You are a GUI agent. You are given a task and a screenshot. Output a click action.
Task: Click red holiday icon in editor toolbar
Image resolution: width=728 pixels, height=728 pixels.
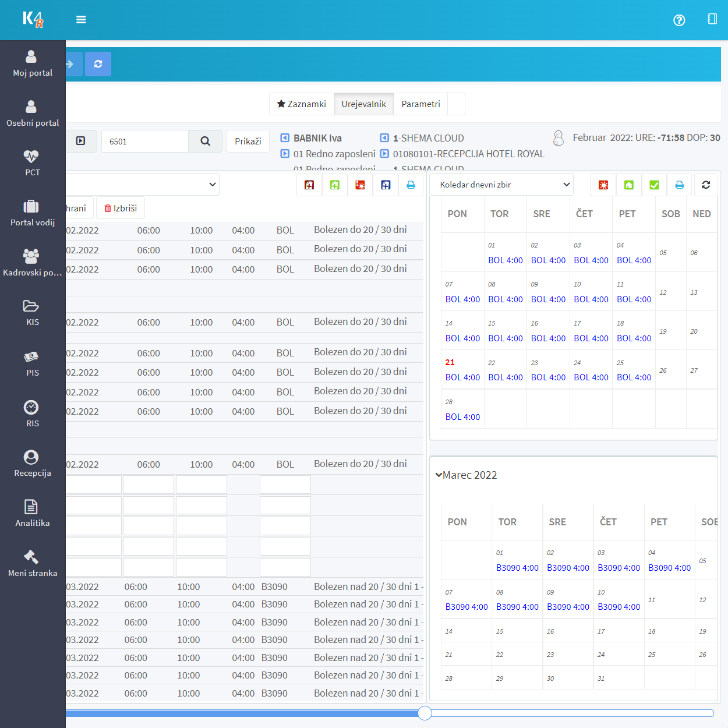pyautogui.click(x=361, y=185)
